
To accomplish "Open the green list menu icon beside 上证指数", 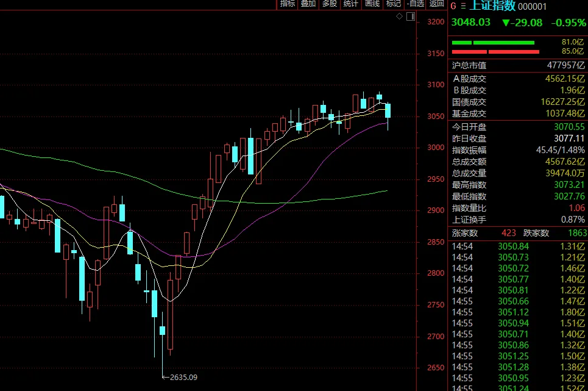I will (x=464, y=6).
